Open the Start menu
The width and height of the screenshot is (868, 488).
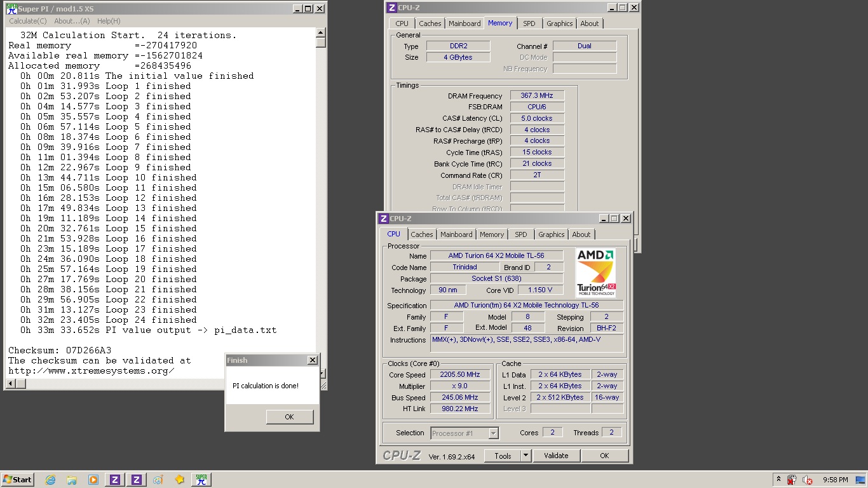18,480
